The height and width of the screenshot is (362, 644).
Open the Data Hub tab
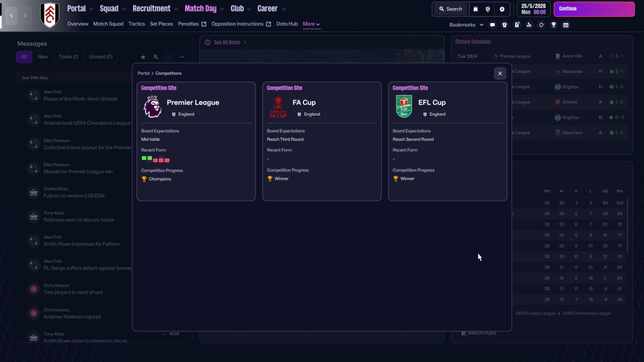point(287,24)
